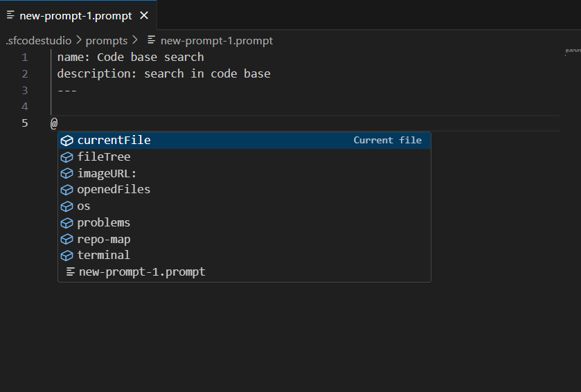
Task: Click line number 1 in the gutter
Action: pyautogui.click(x=25, y=57)
